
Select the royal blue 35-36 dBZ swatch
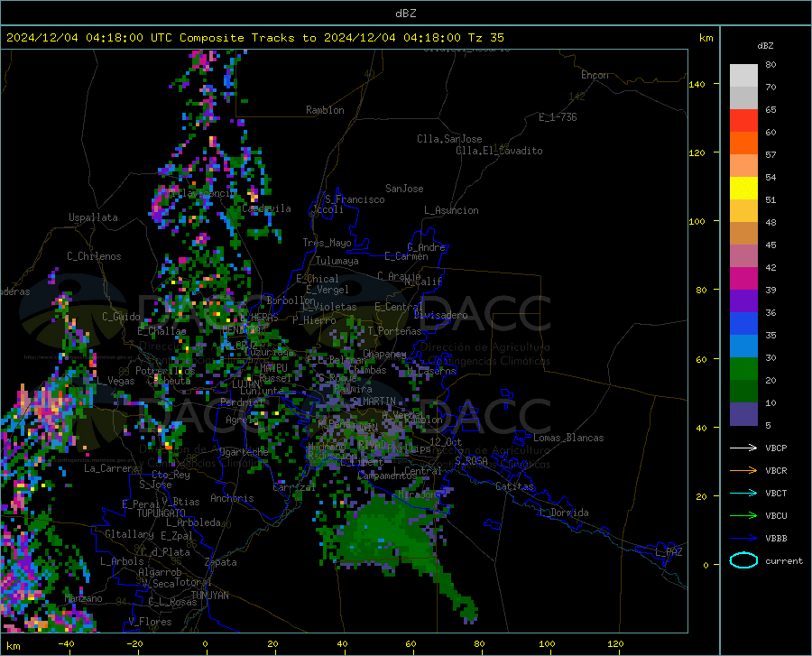point(743,324)
